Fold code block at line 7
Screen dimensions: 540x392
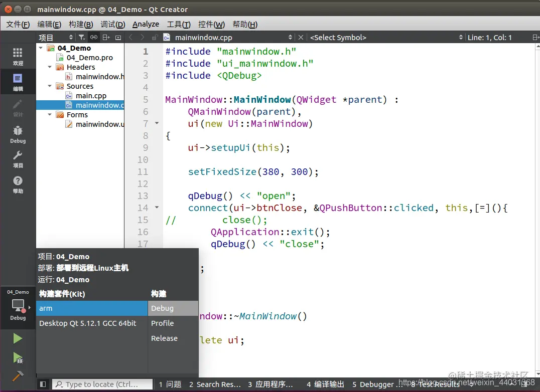(x=157, y=123)
